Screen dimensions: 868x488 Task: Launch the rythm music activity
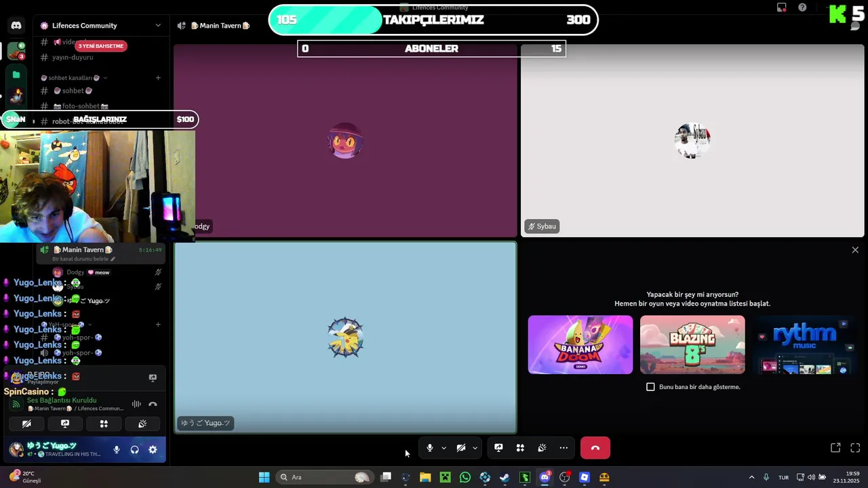804,344
